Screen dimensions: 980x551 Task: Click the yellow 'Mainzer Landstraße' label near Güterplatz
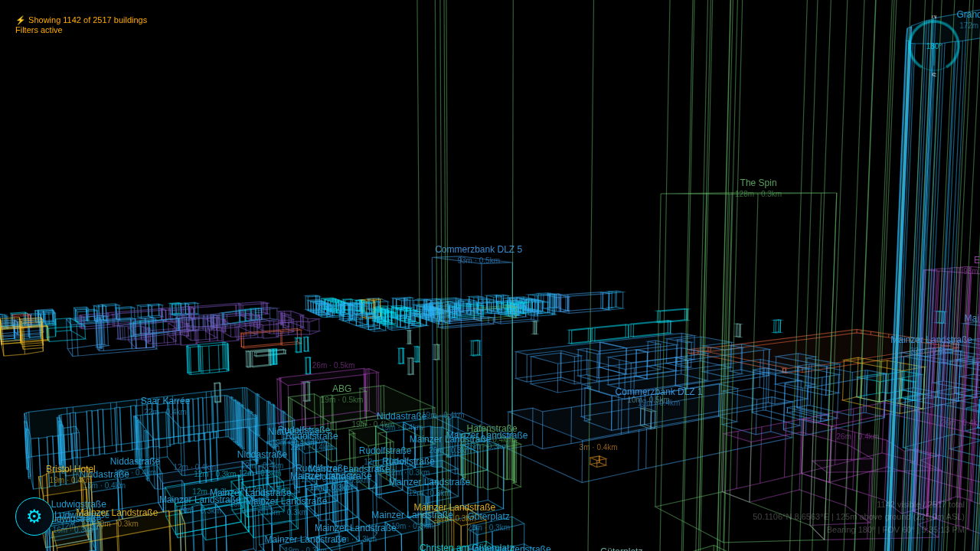pyautogui.click(x=454, y=507)
